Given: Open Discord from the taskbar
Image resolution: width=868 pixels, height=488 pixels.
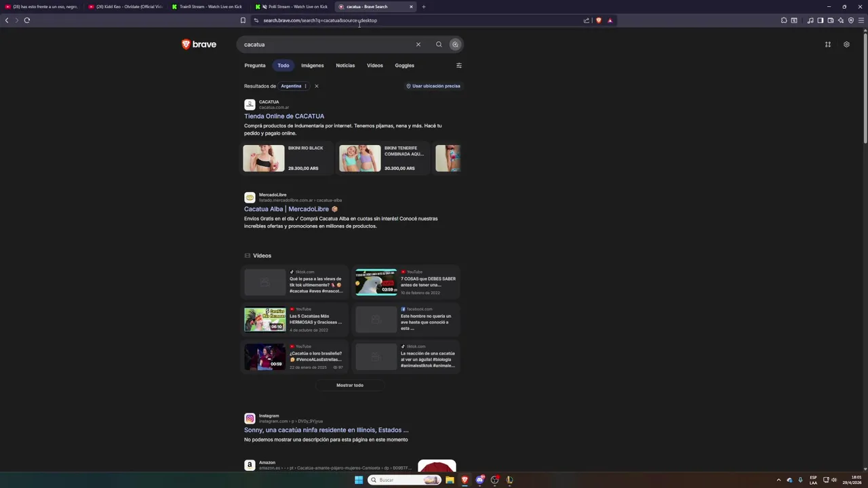Looking at the screenshot, I should 480,480.
